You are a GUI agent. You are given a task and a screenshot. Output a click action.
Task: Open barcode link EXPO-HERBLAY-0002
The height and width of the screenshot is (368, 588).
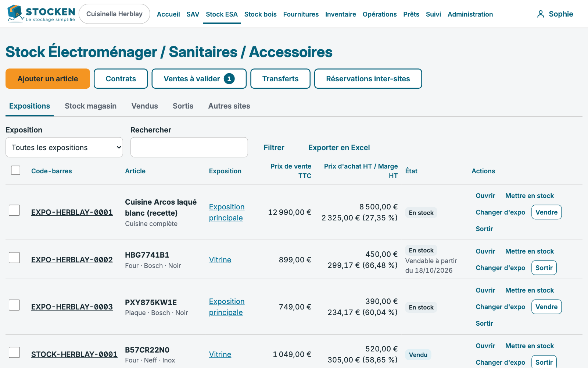tap(72, 260)
